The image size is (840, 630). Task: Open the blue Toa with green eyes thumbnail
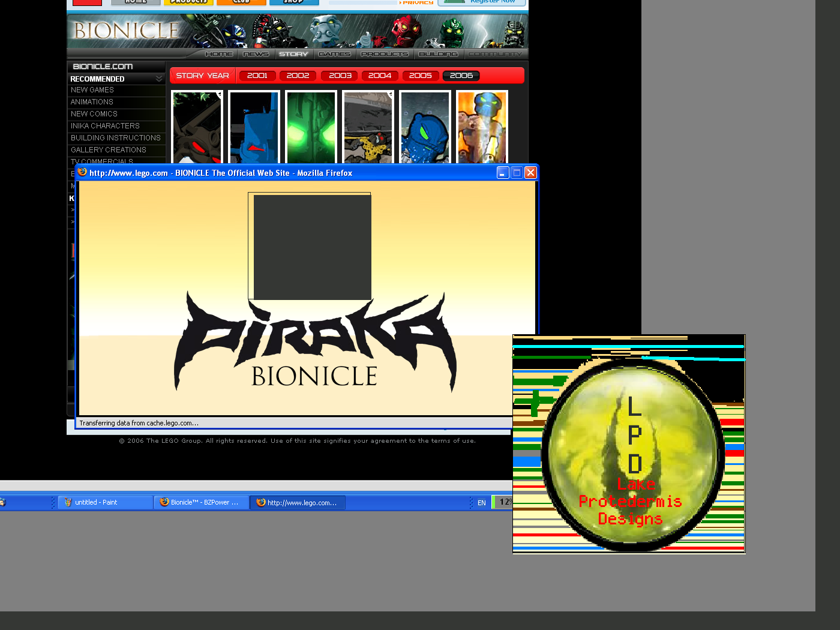tap(425, 127)
